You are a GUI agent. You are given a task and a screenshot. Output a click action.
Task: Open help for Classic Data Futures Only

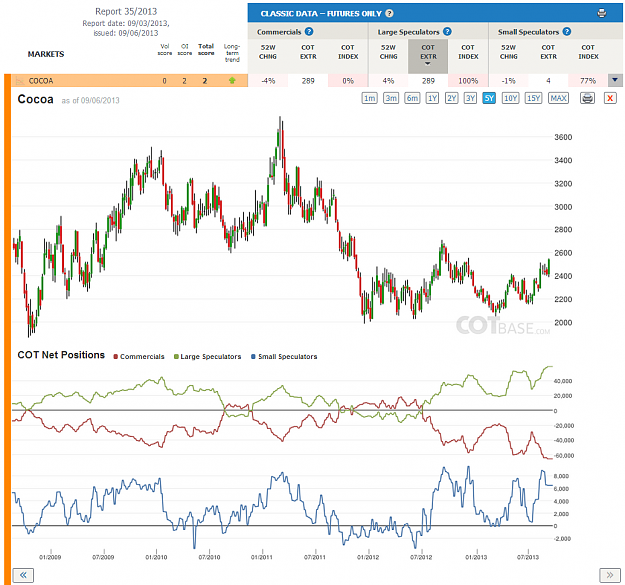click(x=389, y=13)
